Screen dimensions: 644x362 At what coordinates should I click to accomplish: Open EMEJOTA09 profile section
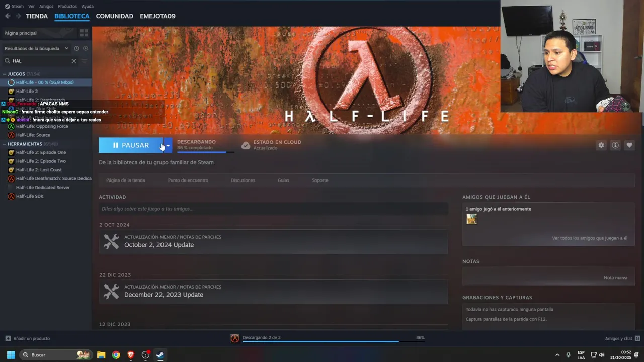pyautogui.click(x=157, y=16)
